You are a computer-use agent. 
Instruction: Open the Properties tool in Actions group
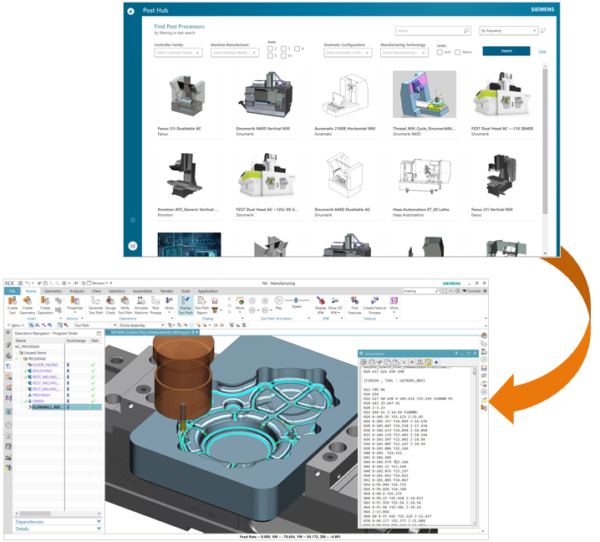[x=75, y=304]
